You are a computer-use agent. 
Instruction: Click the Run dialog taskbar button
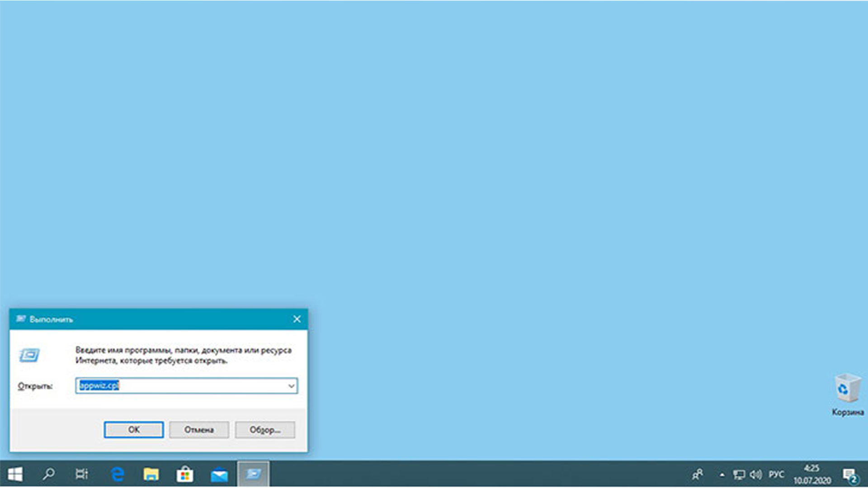pos(253,474)
